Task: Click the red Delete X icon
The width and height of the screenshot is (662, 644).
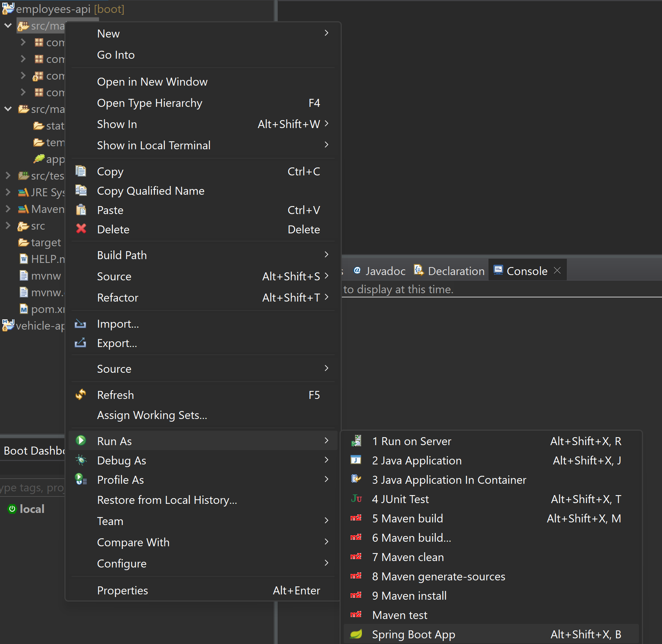Action: pyautogui.click(x=81, y=229)
